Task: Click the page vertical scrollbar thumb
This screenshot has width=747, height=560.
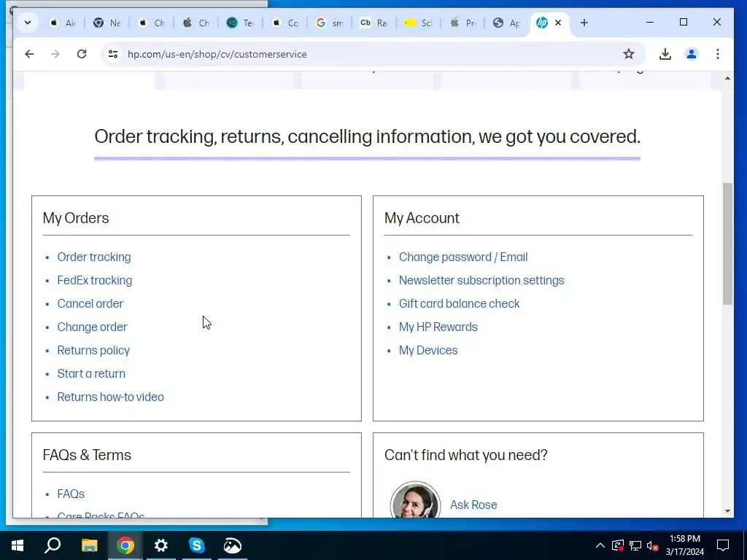Action: (727, 244)
